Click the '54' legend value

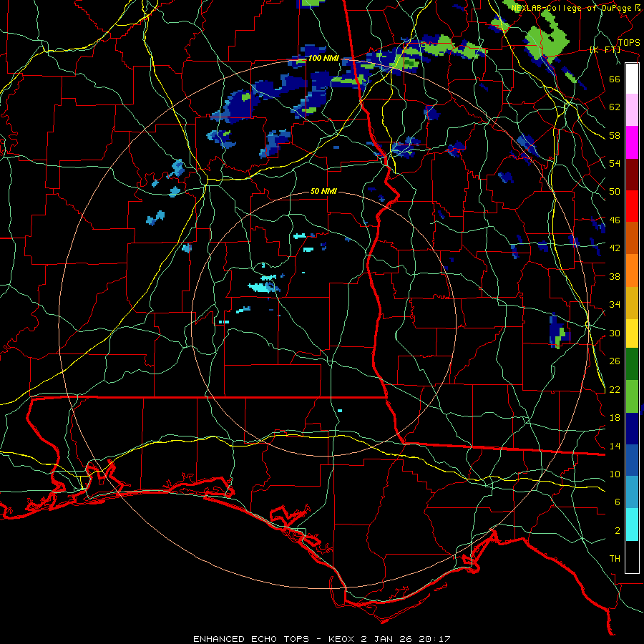point(615,163)
